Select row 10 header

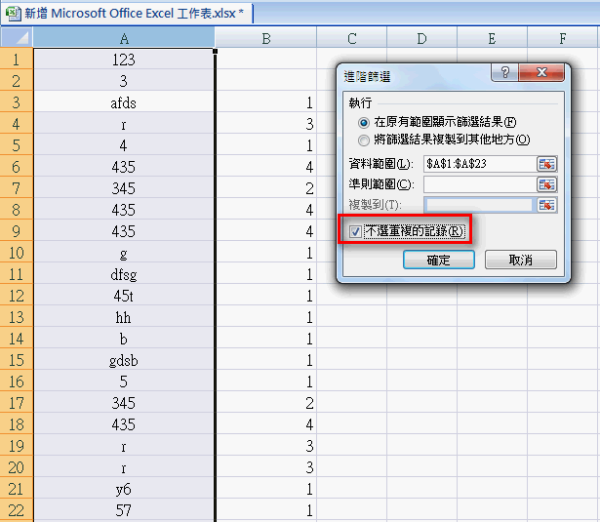point(16,252)
